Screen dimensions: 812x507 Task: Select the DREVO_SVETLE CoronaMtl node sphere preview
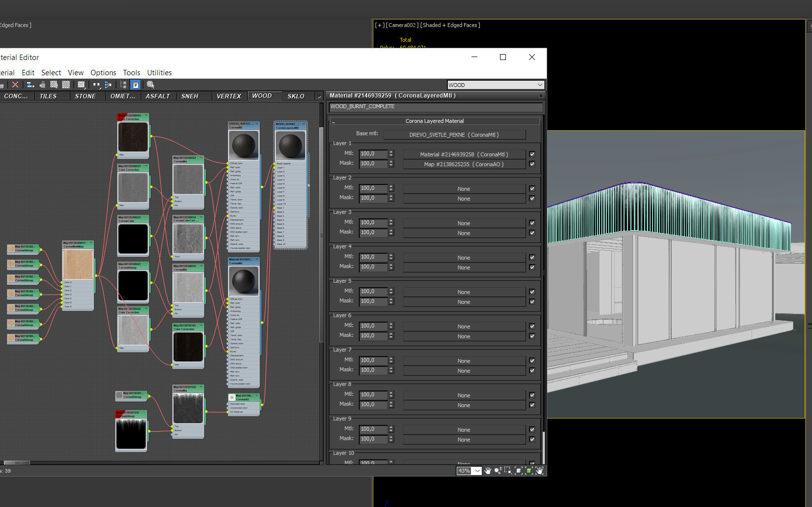pyautogui.click(x=244, y=145)
